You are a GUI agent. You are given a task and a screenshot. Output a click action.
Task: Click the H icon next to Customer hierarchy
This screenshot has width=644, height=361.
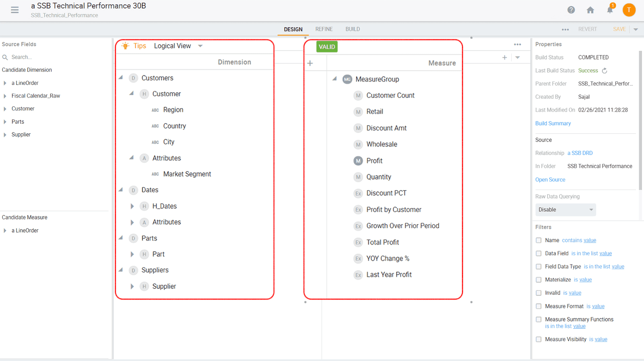[144, 94]
